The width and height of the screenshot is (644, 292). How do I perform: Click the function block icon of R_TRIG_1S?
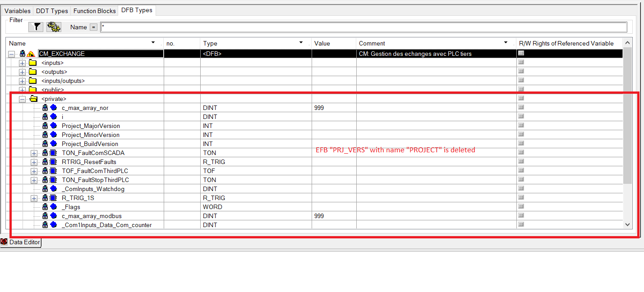point(53,198)
